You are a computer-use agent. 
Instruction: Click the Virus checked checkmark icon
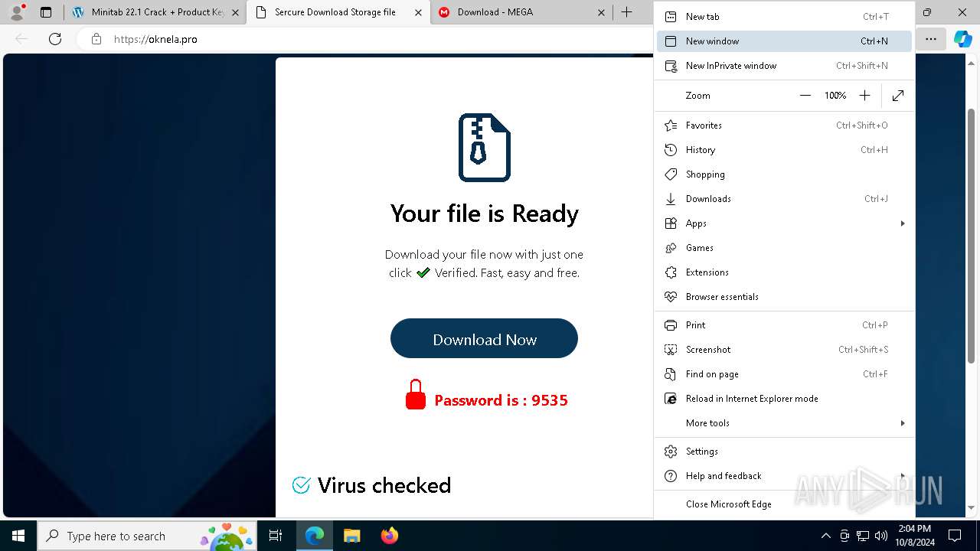301,485
